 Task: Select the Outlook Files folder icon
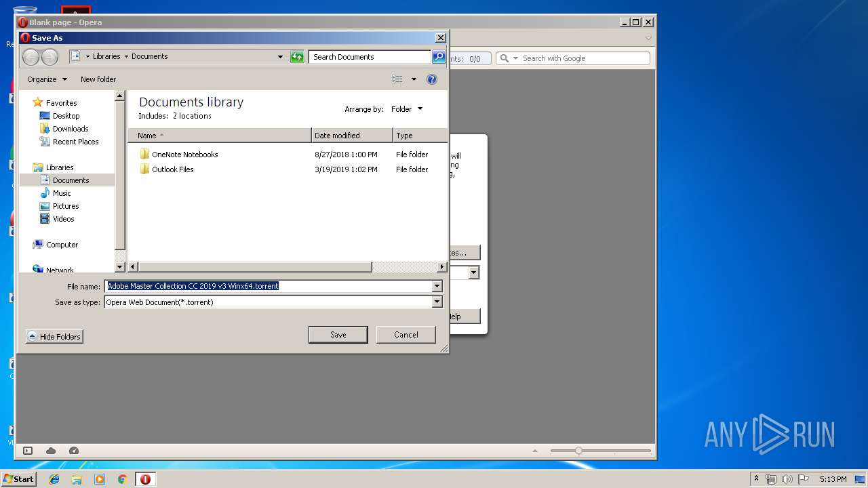coord(144,169)
